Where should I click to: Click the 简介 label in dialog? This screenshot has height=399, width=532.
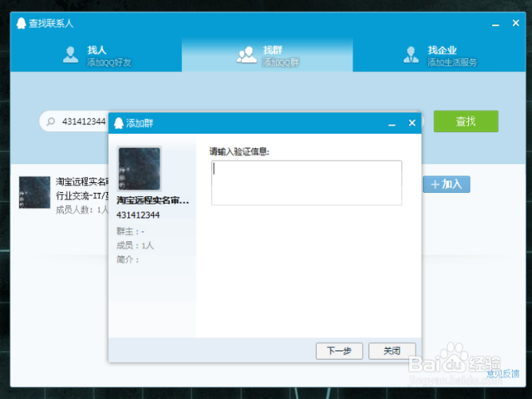tap(127, 260)
